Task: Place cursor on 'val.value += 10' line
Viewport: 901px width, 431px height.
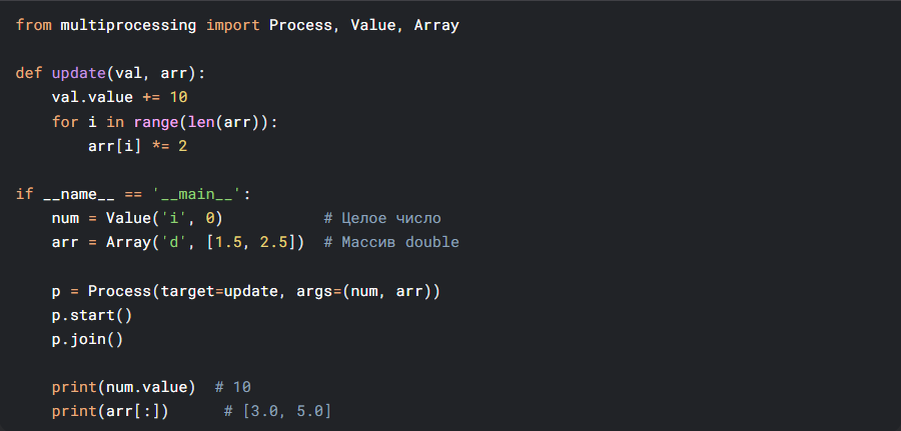Action: point(119,98)
